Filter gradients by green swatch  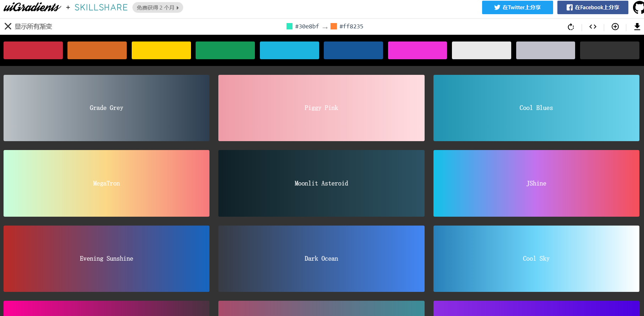(x=225, y=50)
